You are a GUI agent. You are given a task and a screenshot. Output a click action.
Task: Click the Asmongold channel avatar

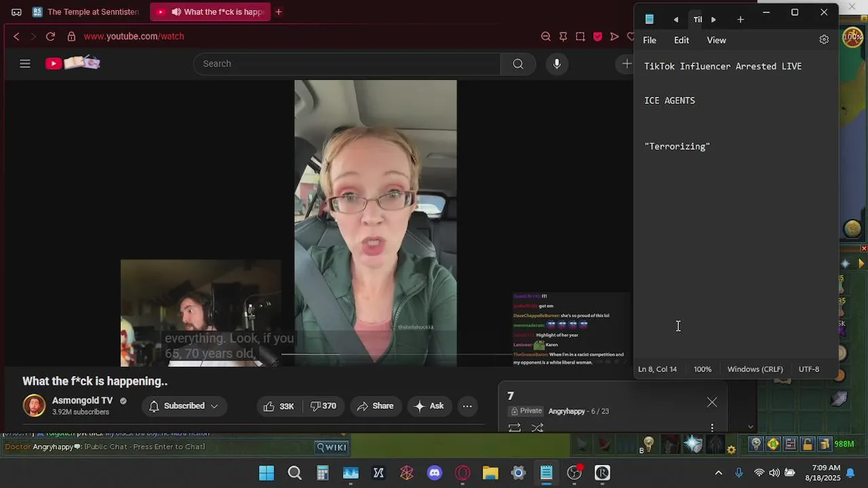[x=34, y=406]
